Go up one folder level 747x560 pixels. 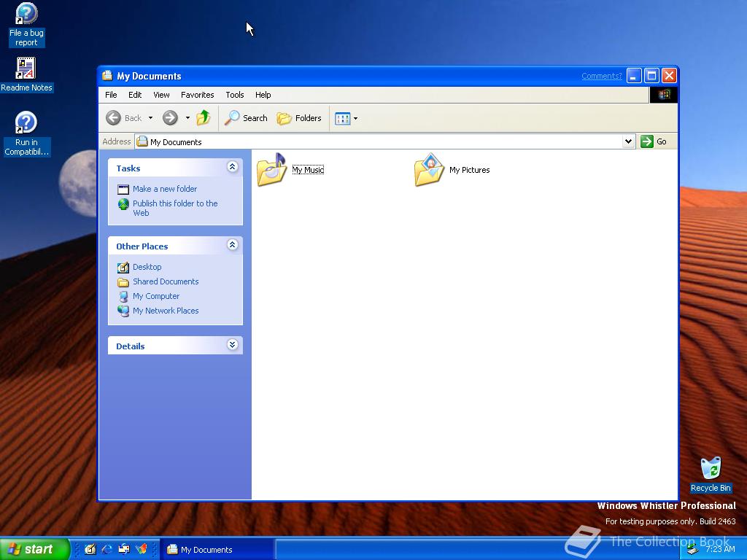204,117
